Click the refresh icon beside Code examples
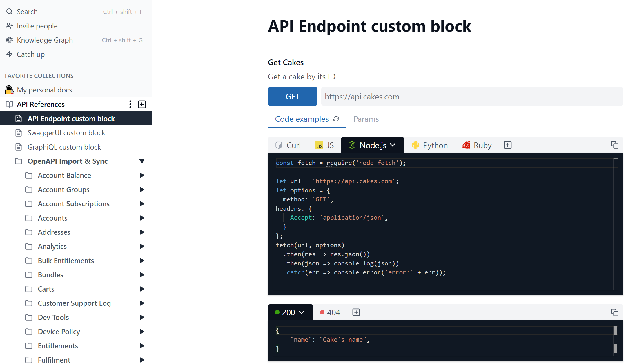Screen dimensions: 626x364 click(x=336, y=119)
